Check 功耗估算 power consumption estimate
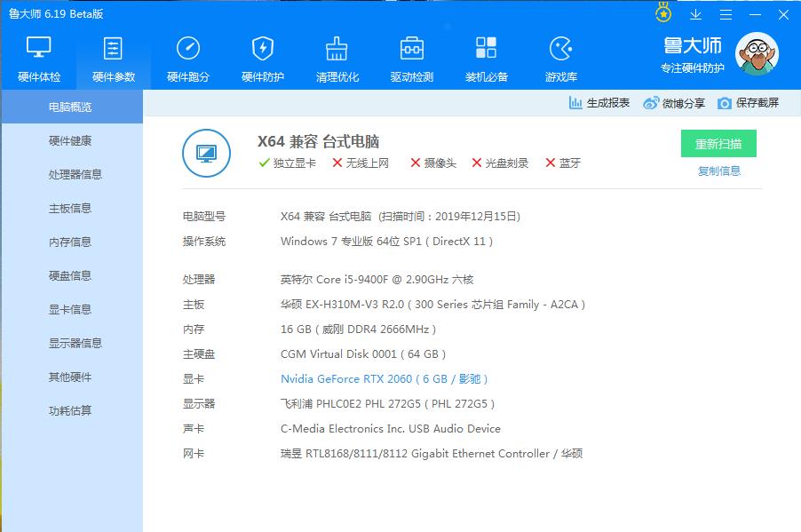 pyautogui.click(x=71, y=410)
